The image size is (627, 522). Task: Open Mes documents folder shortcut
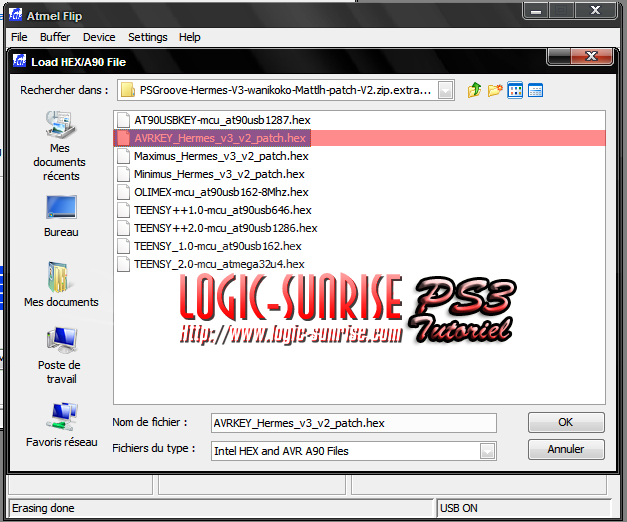pos(61,284)
